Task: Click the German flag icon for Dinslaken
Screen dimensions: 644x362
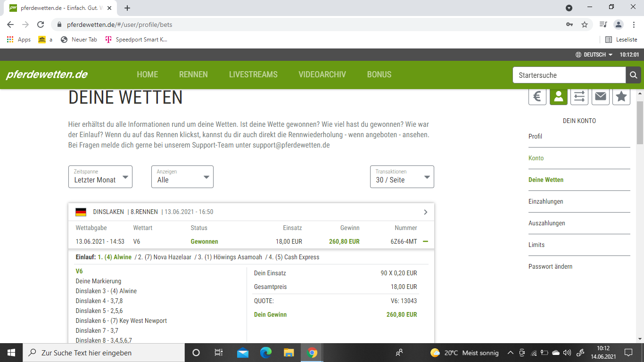Action: 81,212
